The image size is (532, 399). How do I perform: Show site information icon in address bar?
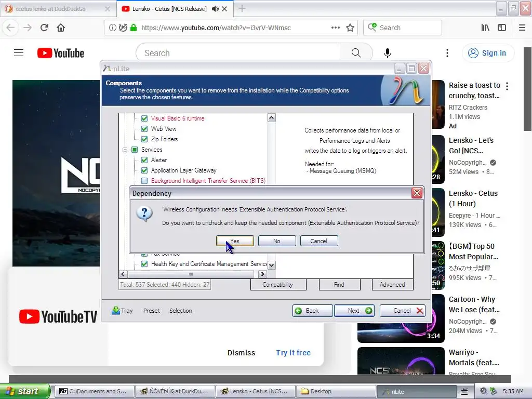click(112, 28)
